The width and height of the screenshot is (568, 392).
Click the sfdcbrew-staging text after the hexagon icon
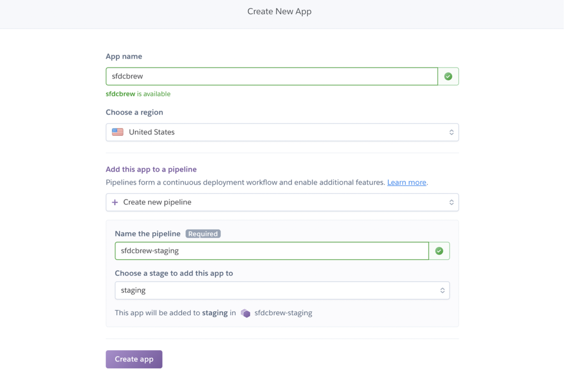(x=283, y=313)
